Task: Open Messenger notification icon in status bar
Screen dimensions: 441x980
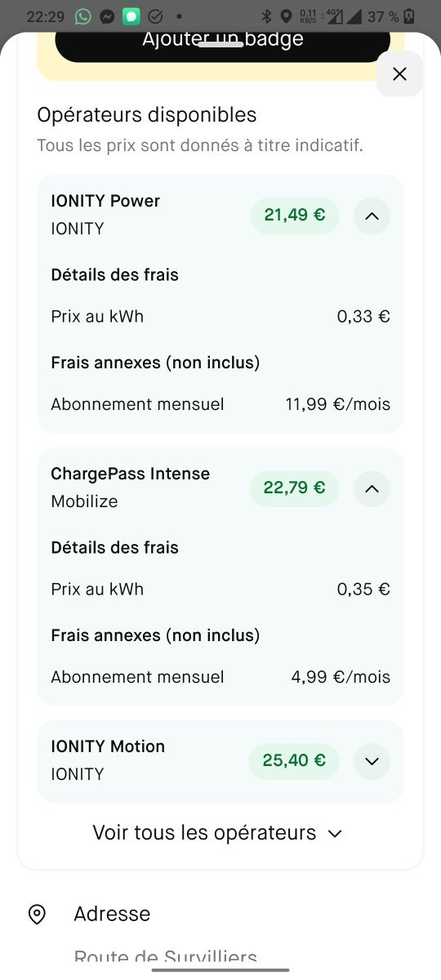Action: tap(107, 16)
